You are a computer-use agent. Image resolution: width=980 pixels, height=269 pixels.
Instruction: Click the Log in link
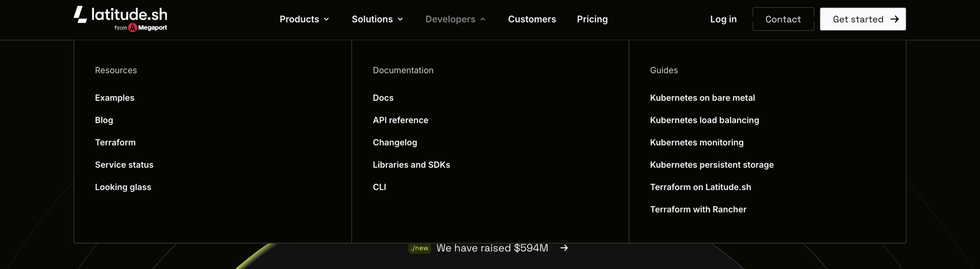click(723, 19)
